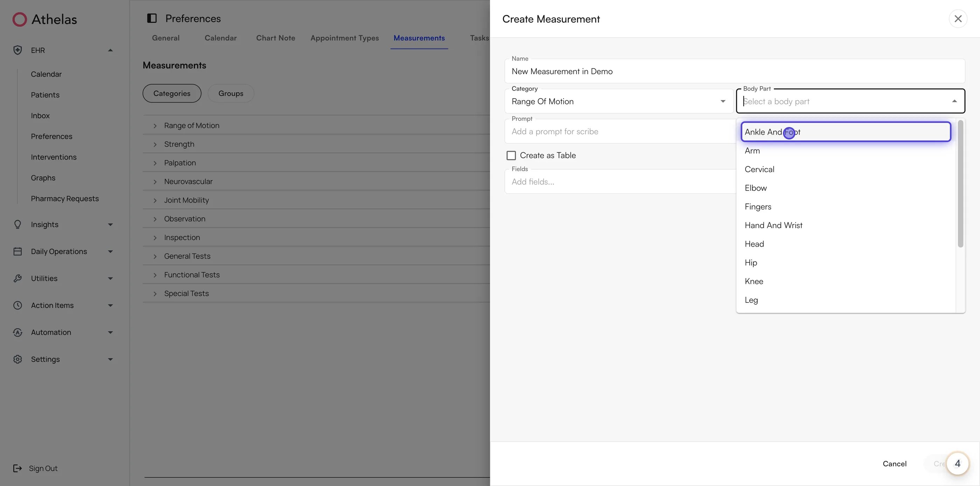
Task: Expand the Joint Mobility category chevron
Action: [x=155, y=200]
